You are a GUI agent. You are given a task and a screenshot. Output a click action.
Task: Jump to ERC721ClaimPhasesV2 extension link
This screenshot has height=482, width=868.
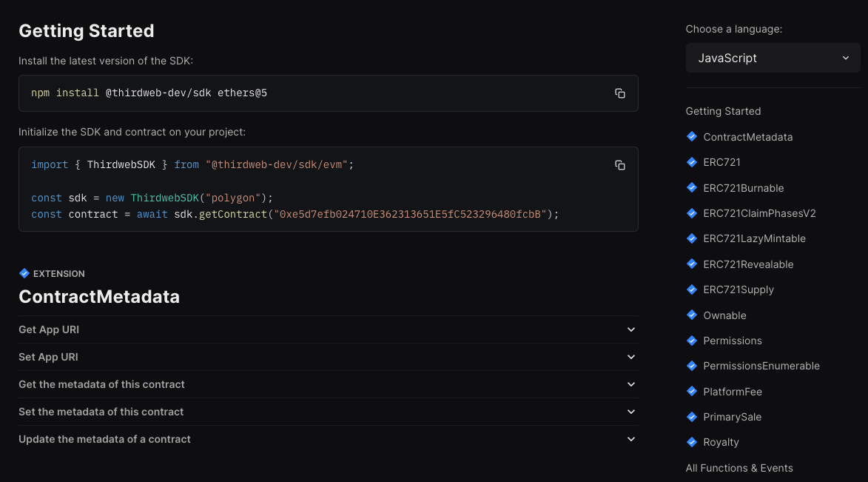pos(759,213)
